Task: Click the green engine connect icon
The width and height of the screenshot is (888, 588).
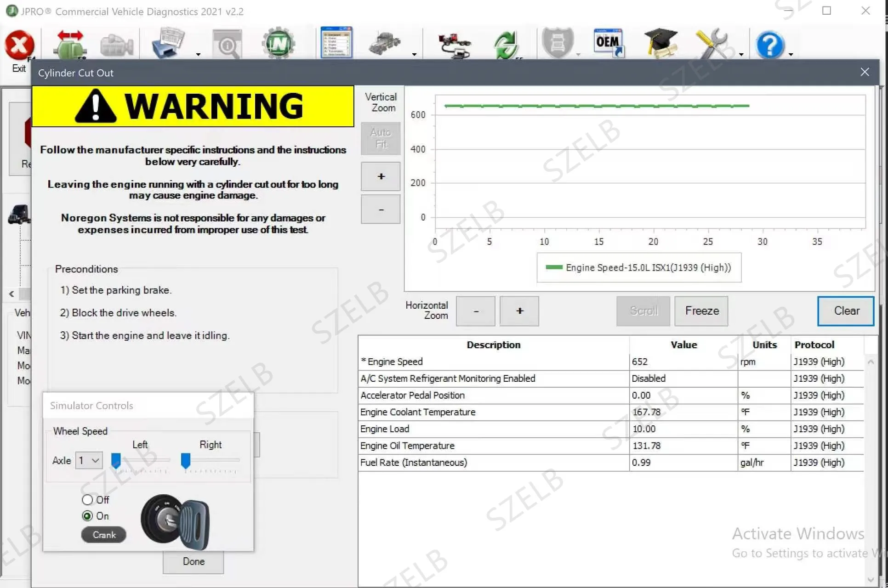Action: [x=70, y=45]
